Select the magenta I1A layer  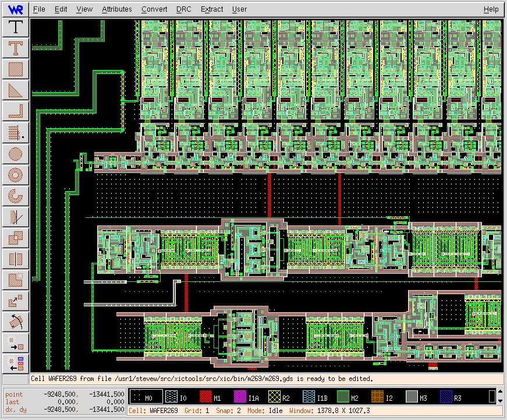[246, 397]
